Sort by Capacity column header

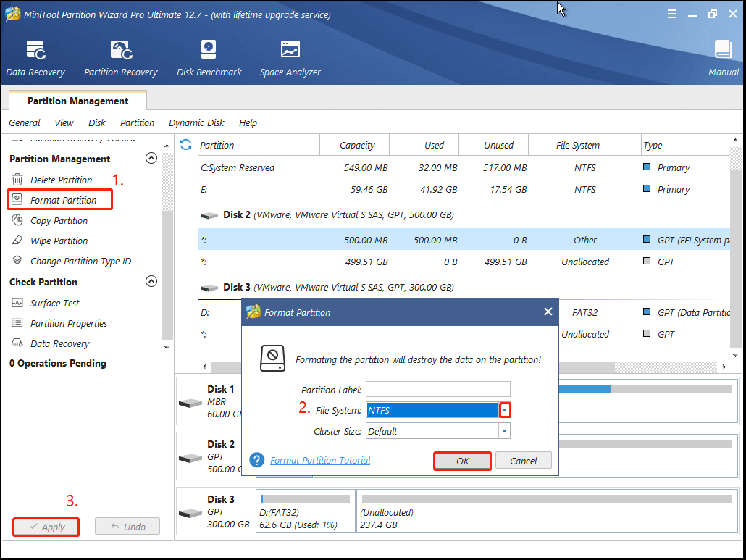pyautogui.click(x=354, y=145)
